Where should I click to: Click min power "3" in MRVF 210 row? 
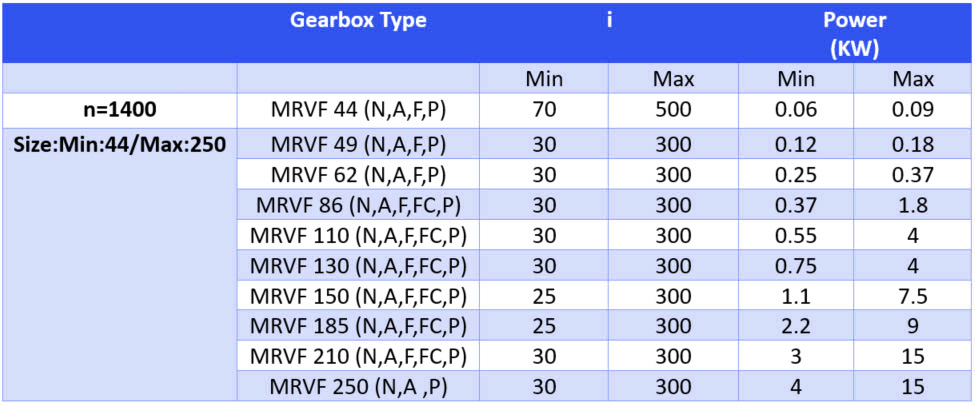795,357
